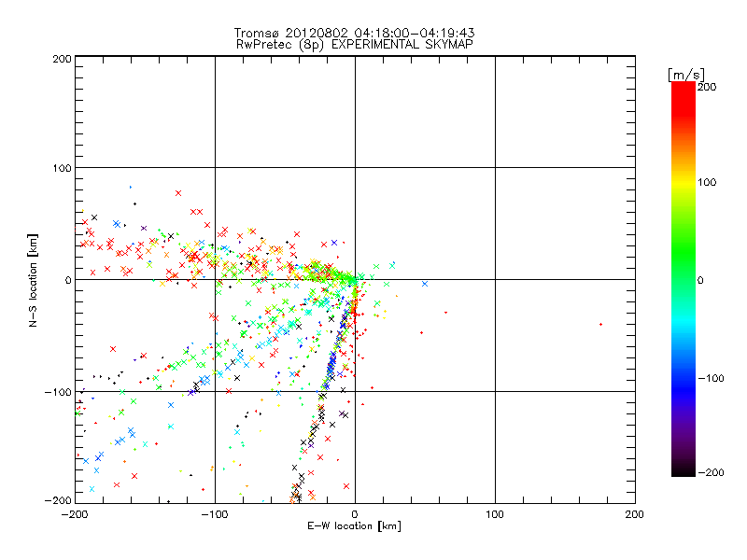Screen dimensions: 747x560
Task: Click the N-S location [km] axis label
Action: [x=33, y=280]
